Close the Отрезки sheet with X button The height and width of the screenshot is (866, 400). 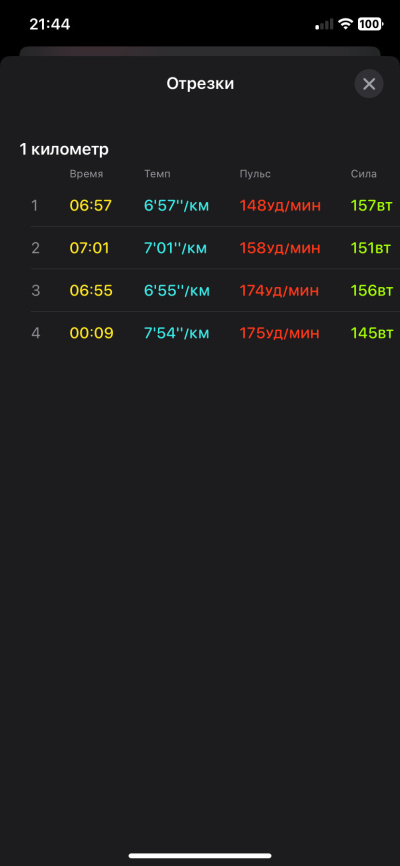(369, 84)
